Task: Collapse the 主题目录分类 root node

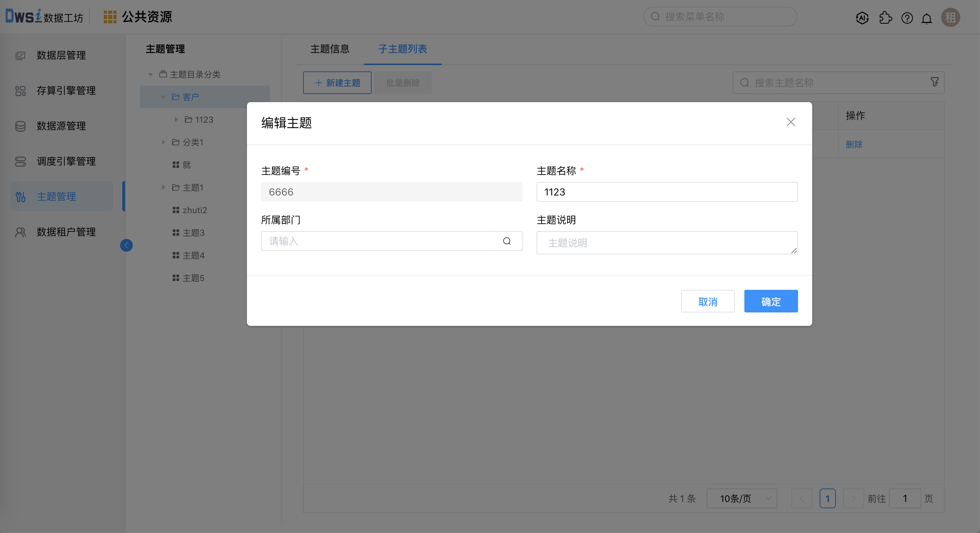Action: tap(150, 74)
